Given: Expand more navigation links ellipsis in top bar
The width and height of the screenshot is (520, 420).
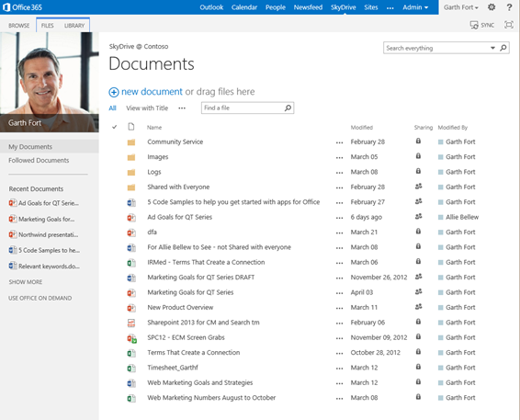Looking at the screenshot, I should point(390,7).
